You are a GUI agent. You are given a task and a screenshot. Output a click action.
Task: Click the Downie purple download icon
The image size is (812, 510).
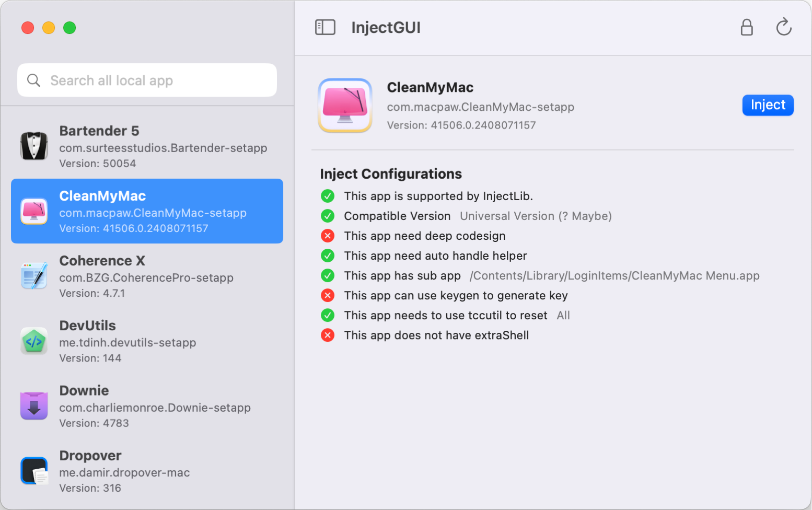(x=34, y=406)
